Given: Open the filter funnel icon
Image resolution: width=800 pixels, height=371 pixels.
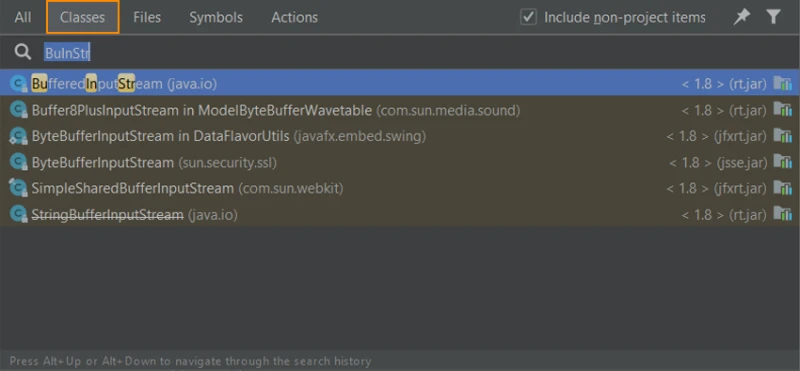Looking at the screenshot, I should tap(773, 17).
